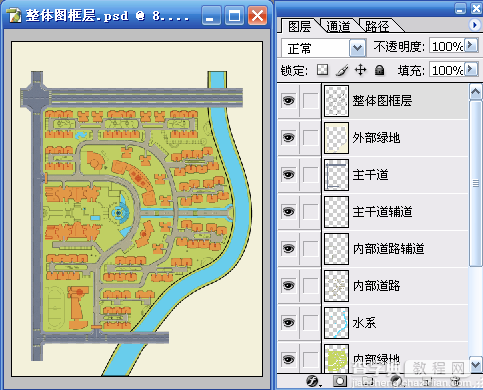Screen dimensions: 483x390
Task: Open the Layers panel options menu arrow
Action: coord(474,25)
